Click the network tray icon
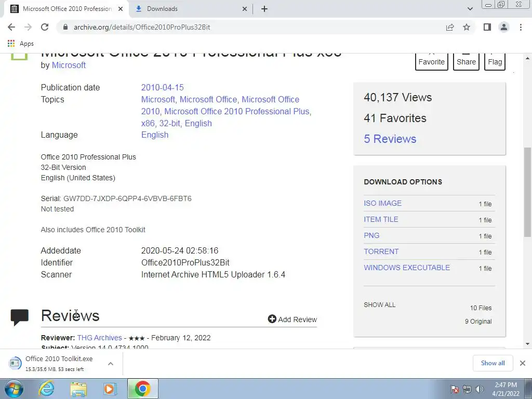This screenshot has height=399, width=532. [x=467, y=389]
